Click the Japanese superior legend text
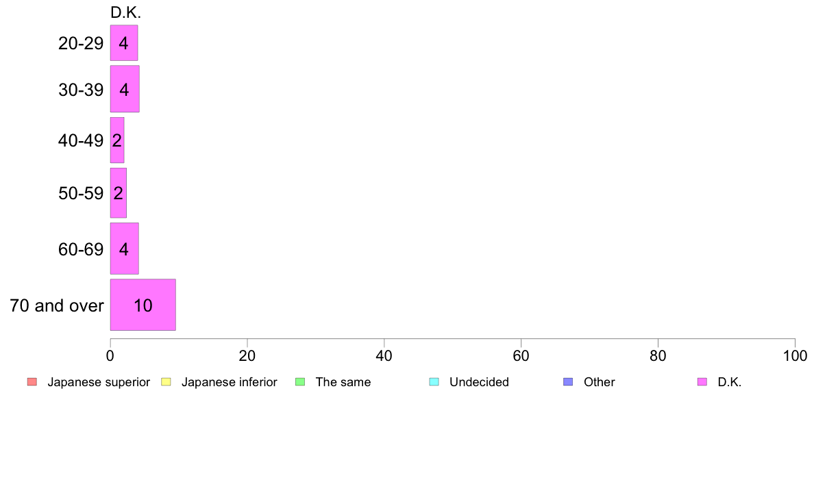The width and height of the screenshot is (814, 504). tap(99, 382)
